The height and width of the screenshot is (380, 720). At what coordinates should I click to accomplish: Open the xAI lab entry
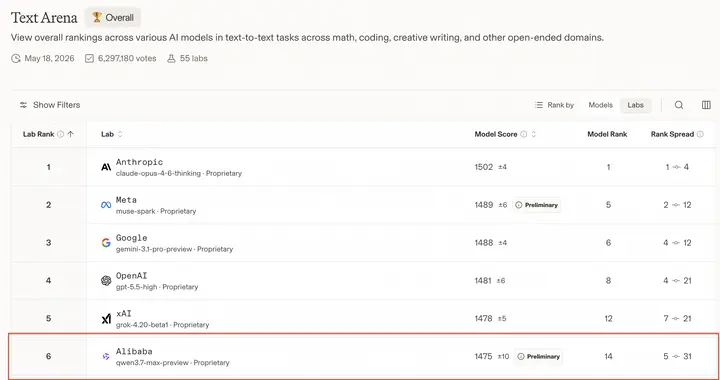(124, 313)
